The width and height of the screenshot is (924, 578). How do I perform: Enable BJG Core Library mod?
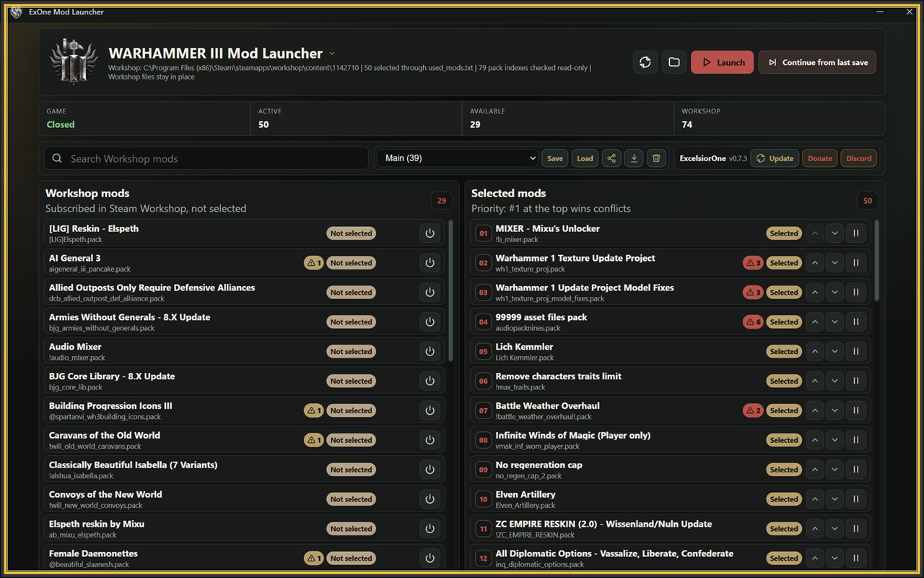click(430, 381)
